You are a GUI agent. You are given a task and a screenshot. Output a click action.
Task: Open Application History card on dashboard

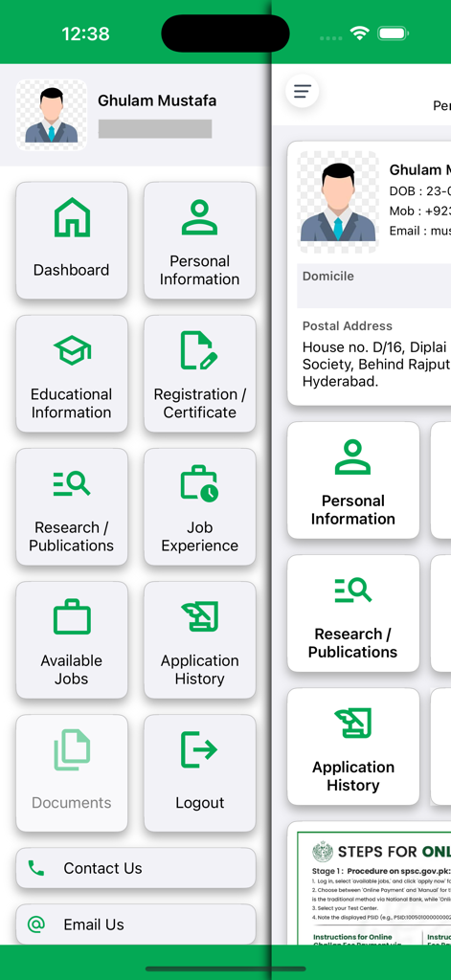coord(352,746)
